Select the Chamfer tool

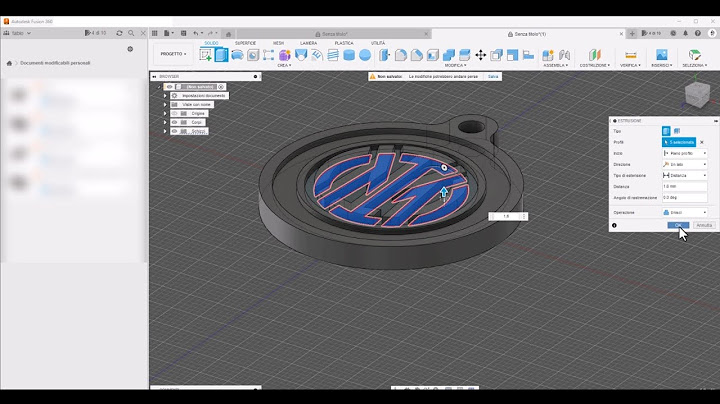[416, 55]
